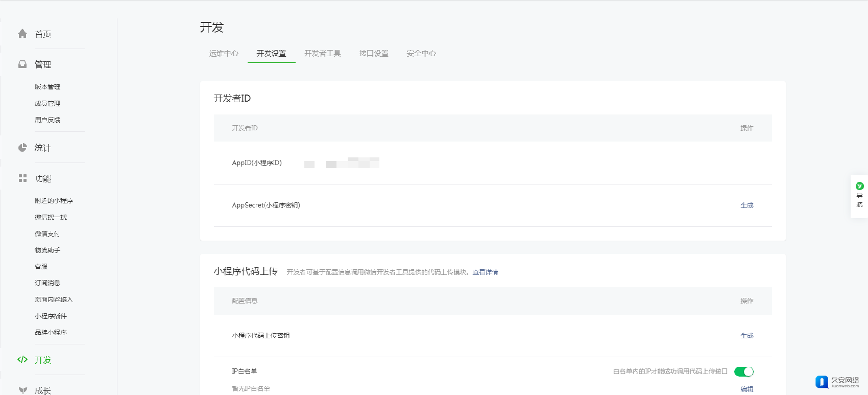This screenshot has width=868, height=395.
Task: Open the 接口设置 tab
Action: [x=374, y=53]
